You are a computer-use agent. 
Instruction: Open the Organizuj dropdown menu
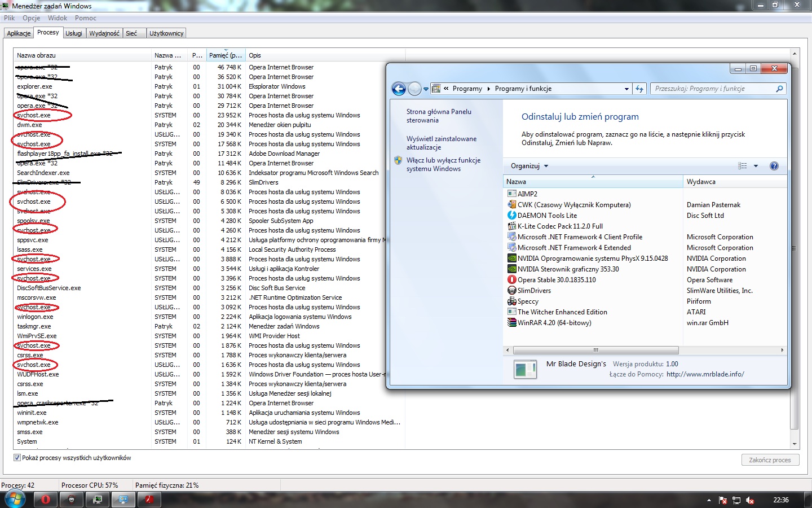point(529,166)
